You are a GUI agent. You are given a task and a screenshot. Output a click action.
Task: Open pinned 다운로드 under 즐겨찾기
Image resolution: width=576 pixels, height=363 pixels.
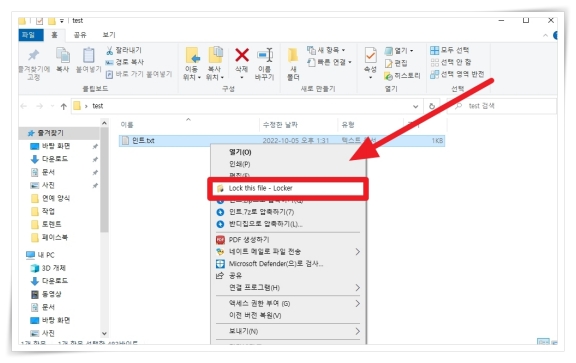click(x=54, y=159)
